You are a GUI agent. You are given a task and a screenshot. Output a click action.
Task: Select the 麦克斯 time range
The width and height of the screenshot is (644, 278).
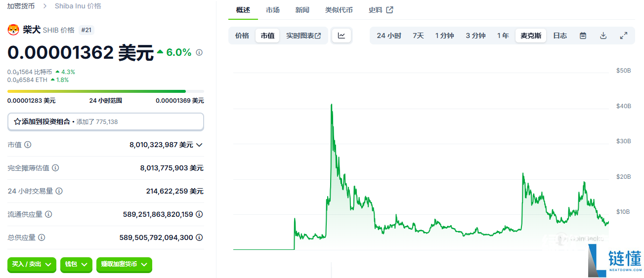[531, 36]
